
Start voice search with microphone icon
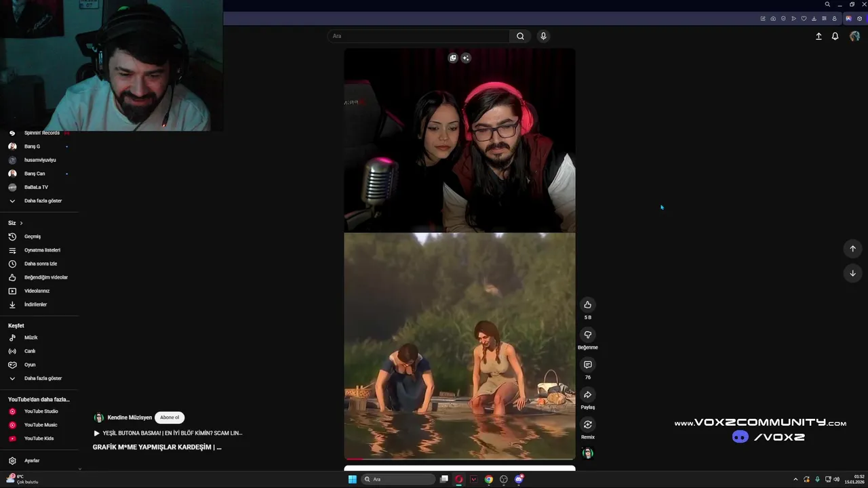543,36
